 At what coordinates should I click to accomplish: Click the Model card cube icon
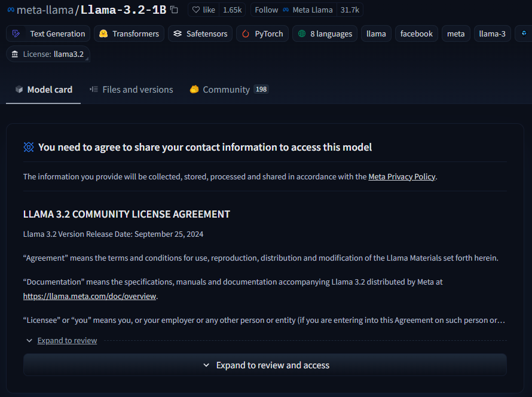(19, 89)
